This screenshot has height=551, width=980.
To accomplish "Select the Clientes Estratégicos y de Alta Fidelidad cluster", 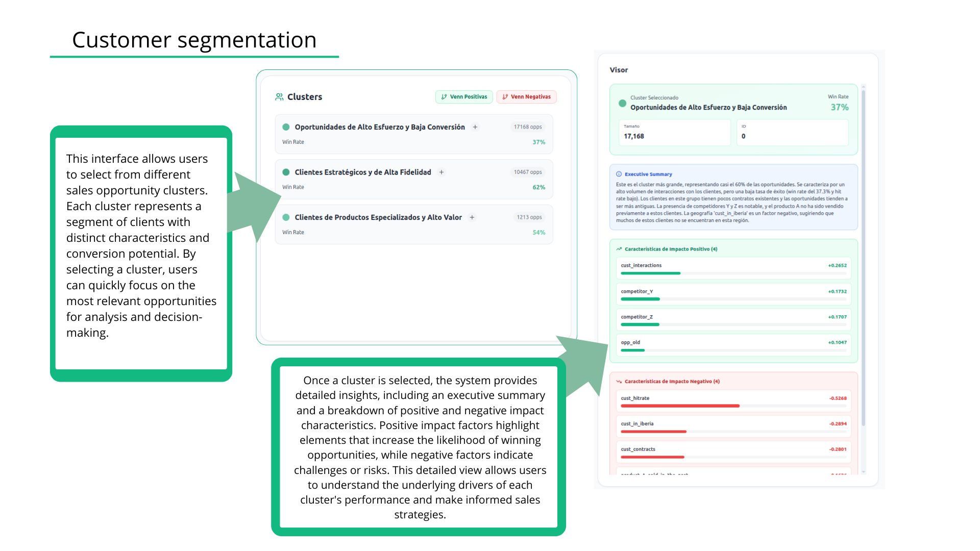I will [x=362, y=172].
